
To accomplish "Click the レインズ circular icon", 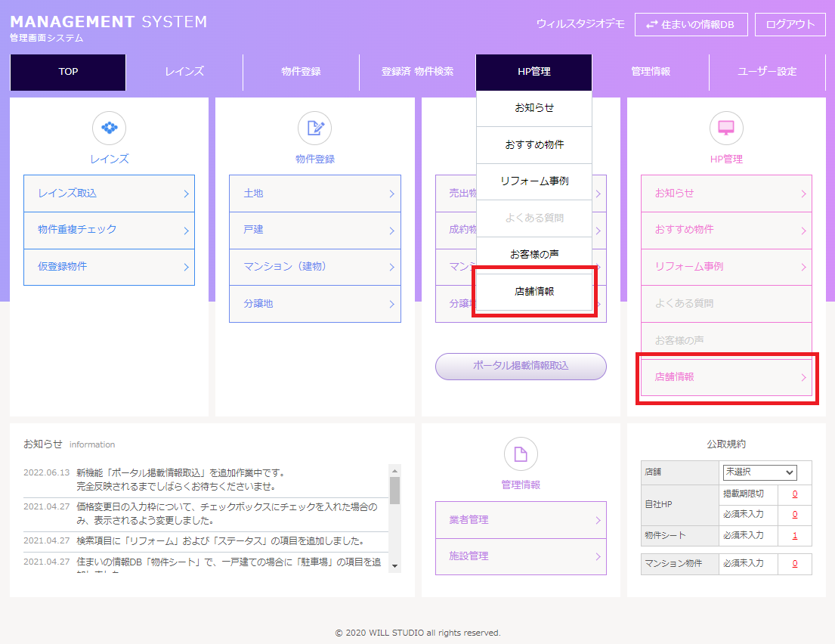I will pyautogui.click(x=109, y=128).
